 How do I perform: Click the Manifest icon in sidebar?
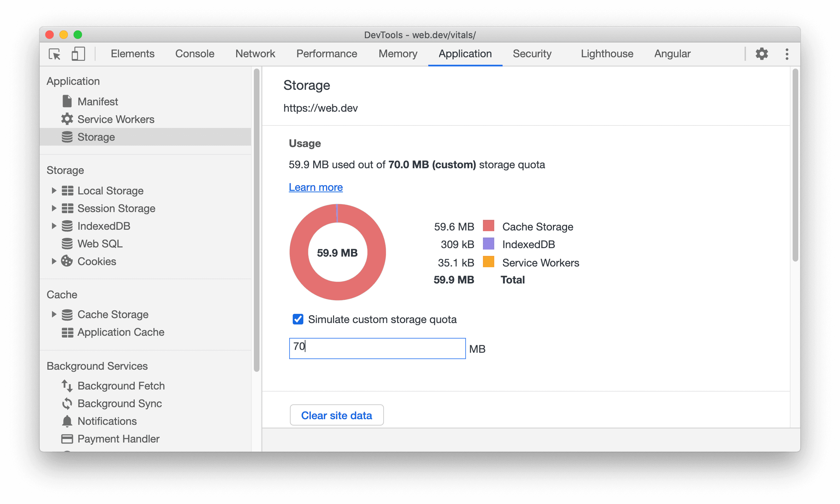66,101
